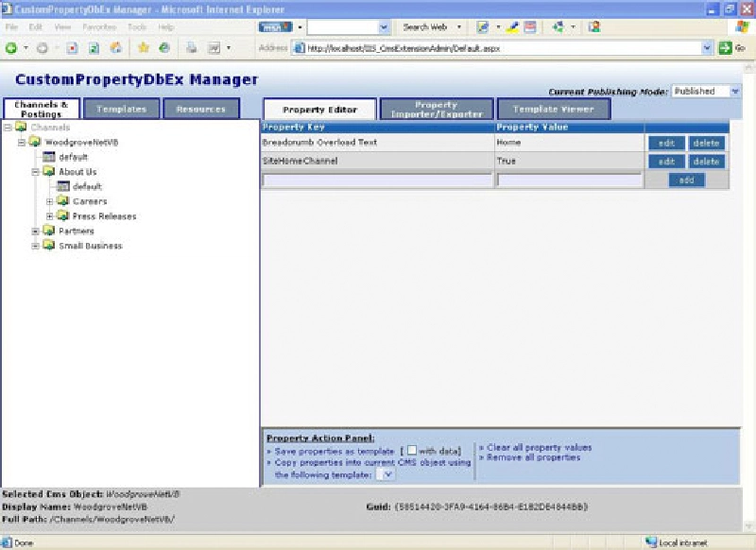Open the Favorites menu
The image size is (756, 550).
pos(99,27)
